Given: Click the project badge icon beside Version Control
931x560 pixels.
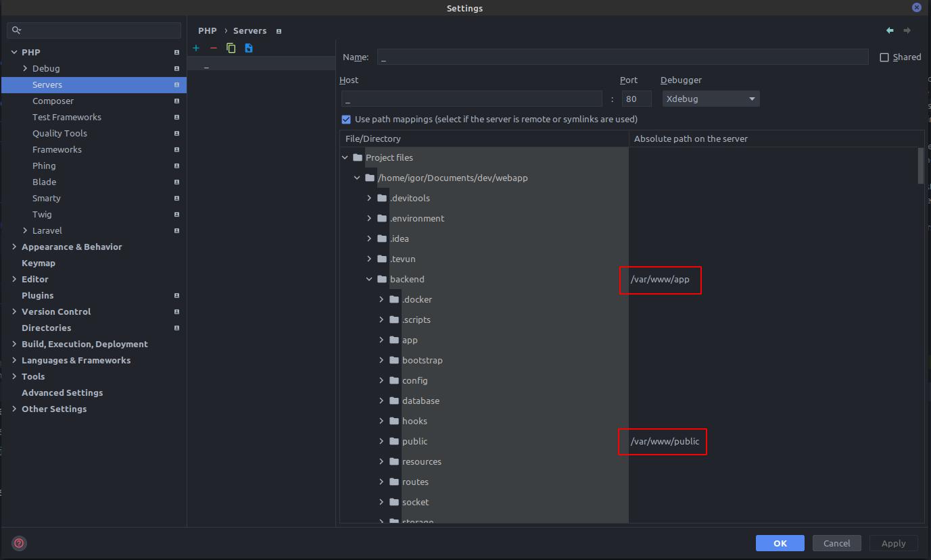Looking at the screenshot, I should point(176,312).
